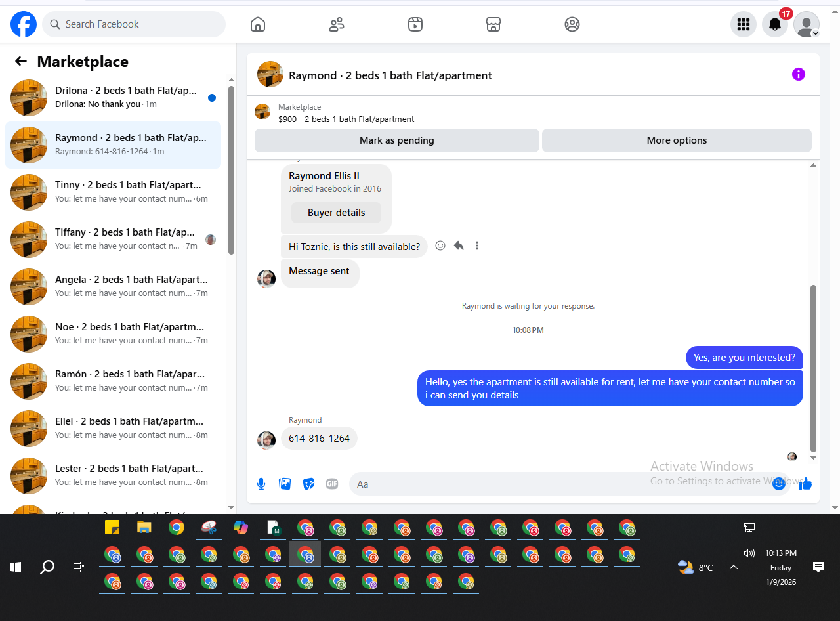
Task: Send a thumbs-up like
Action: [x=806, y=484]
